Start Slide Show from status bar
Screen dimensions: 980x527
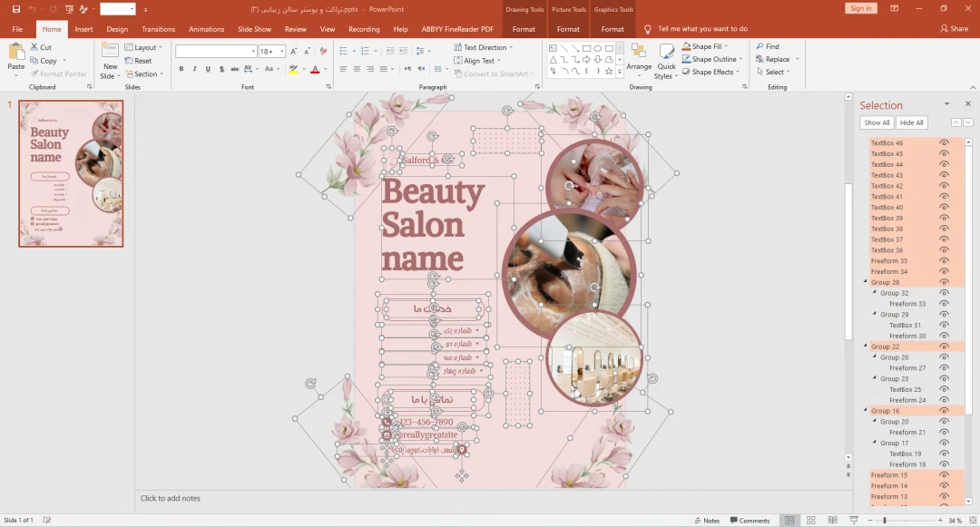tap(853, 521)
